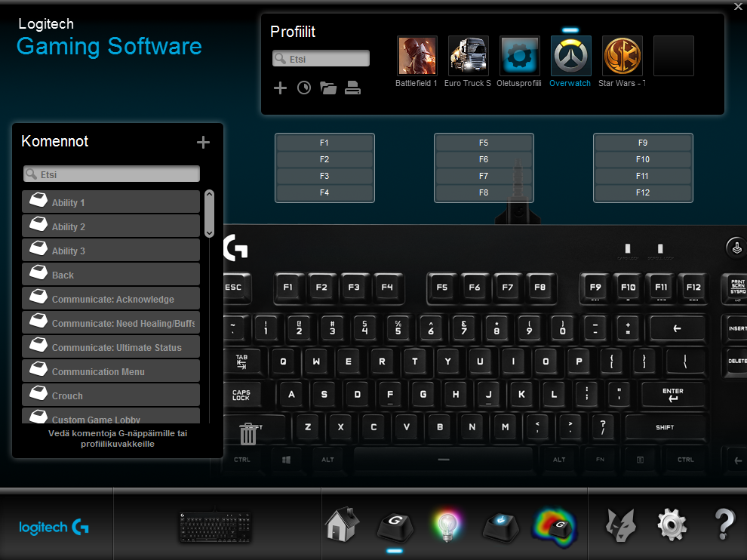Click the F12 G-key assignment button
Viewport: 747px width, 560px height.
643,192
